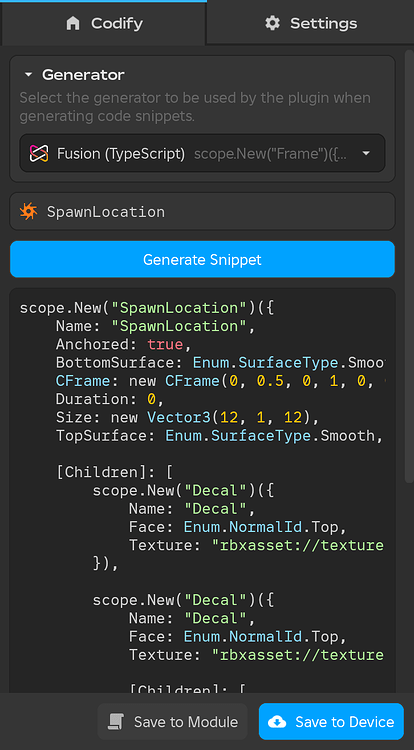Click the TopSurface code line
414x750 pixels.
click(x=220, y=436)
